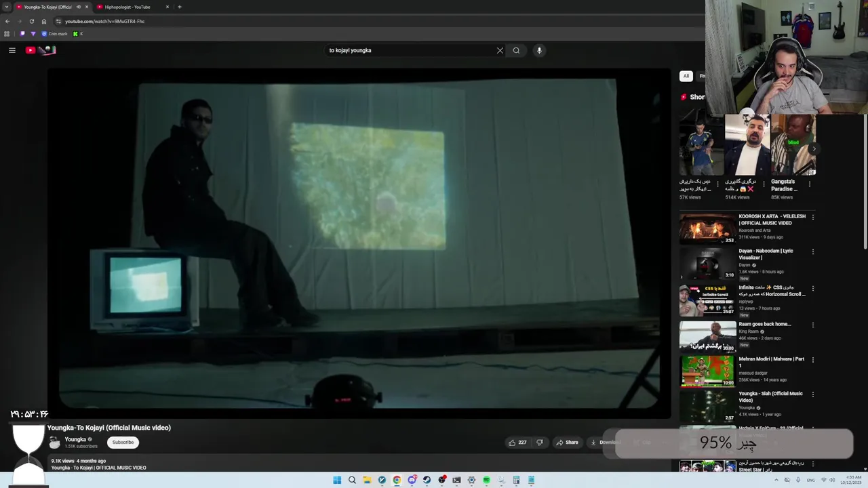Mute the playing tab via its speaker icon
The image size is (868, 488).
[79, 7]
